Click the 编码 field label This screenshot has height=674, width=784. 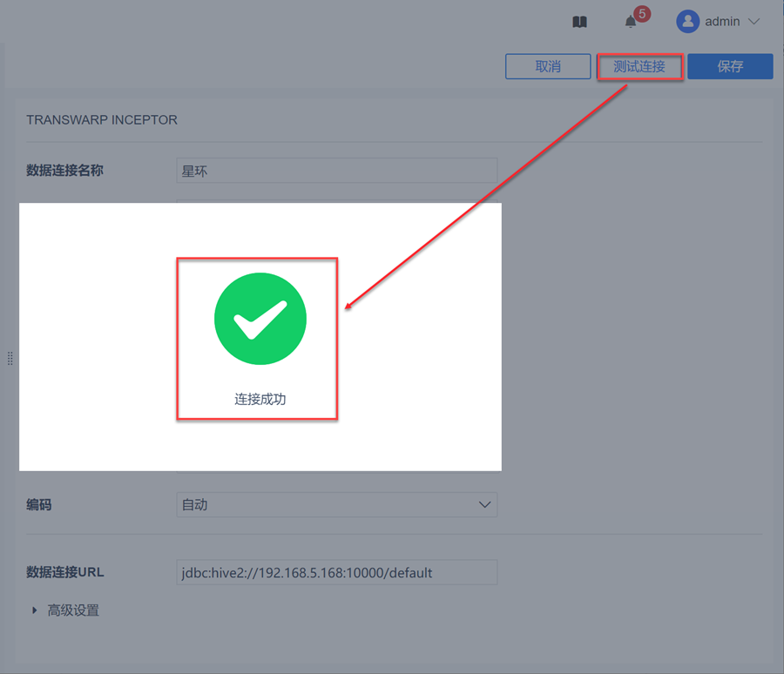coord(39,505)
